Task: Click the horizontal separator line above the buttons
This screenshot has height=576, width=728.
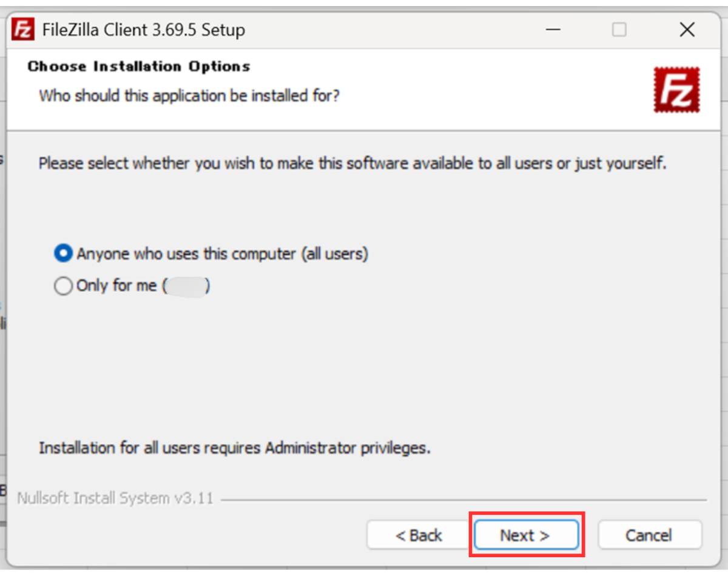Action: tap(464, 500)
